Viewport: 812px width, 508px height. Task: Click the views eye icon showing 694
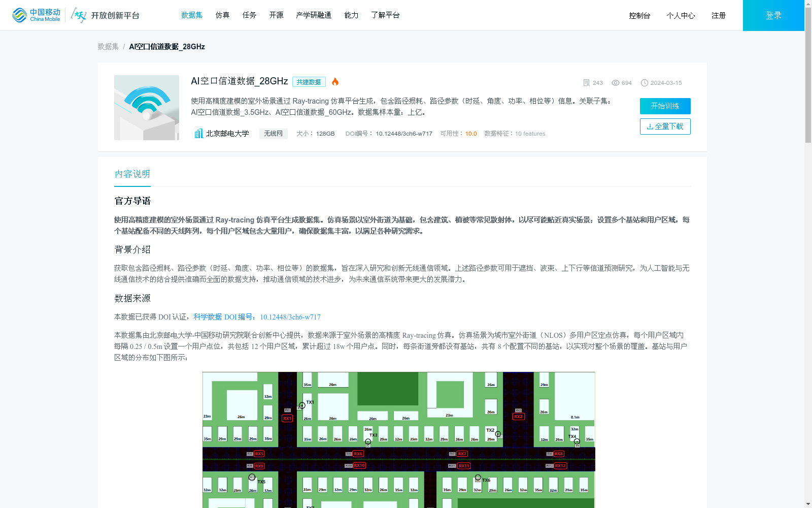point(615,83)
